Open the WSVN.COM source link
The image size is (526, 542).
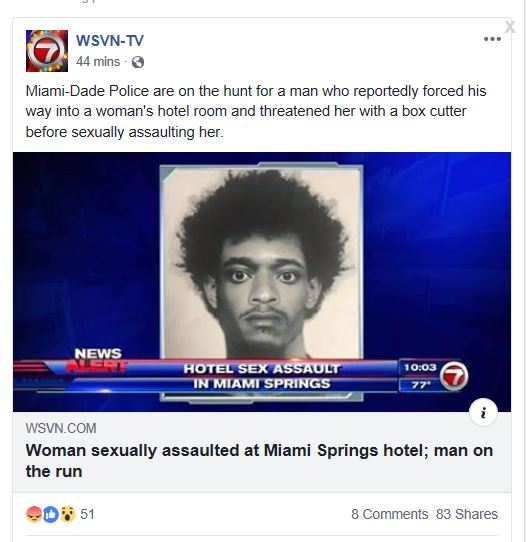pyautogui.click(x=61, y=428)
